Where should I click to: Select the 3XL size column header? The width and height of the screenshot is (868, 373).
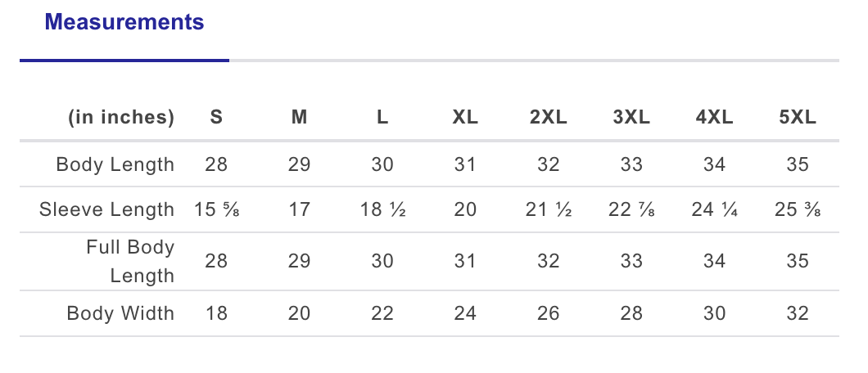pyautogui.click(x=631, y=117)
